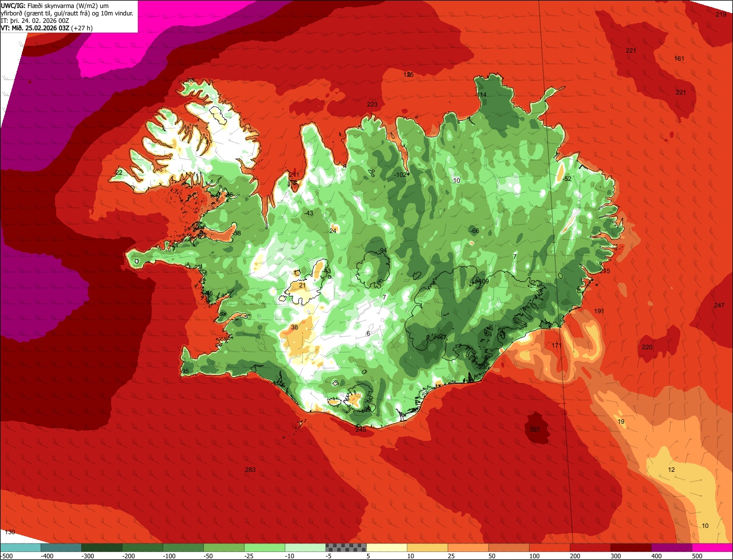Select the checkered -5 to 5 swatch
This screenshot has height=560, width=733.
point(346,547)
